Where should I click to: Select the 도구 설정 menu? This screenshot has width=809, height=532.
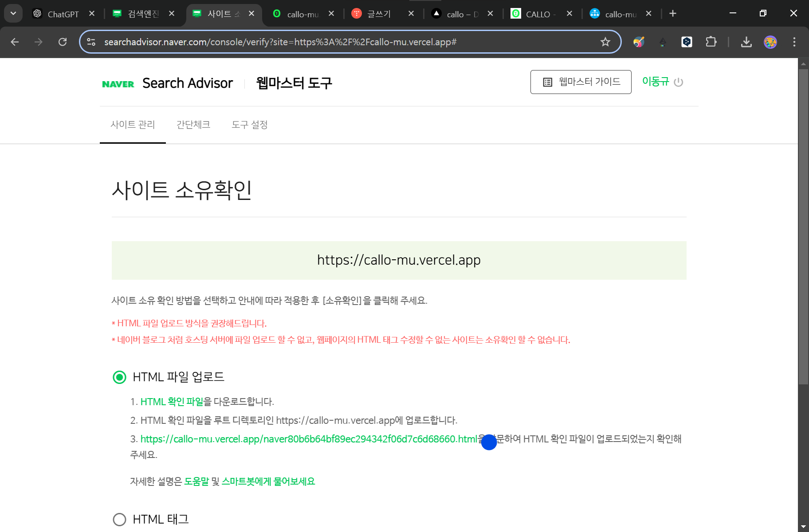250,125
